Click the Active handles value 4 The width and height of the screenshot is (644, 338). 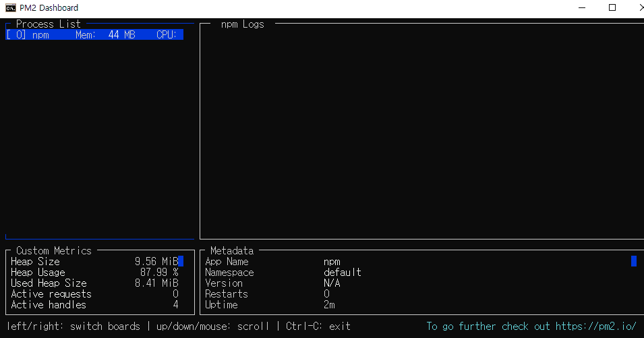(176, 305)
